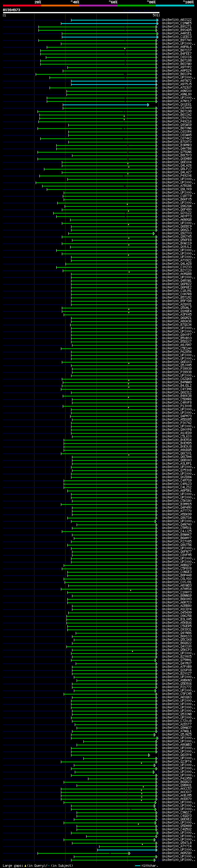Click the UniRef100_B6TXN6 label

coord(177,128)
